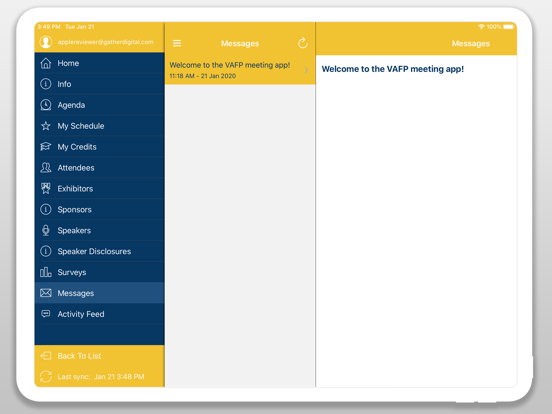This screenshot has height=414, width=552.
Task: Go to the Agenda section
Action: [x=100, y=105]
